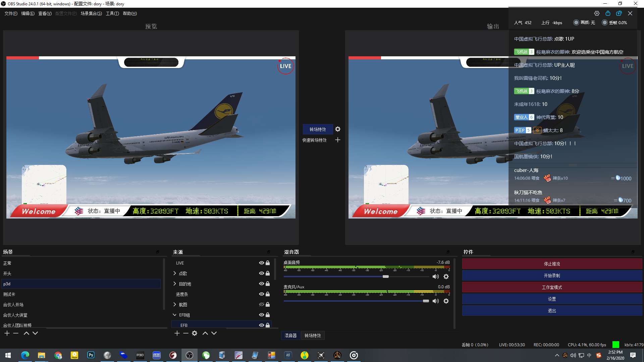
Task: Undock the Mixer panel
Action: [x=448, y=252]
